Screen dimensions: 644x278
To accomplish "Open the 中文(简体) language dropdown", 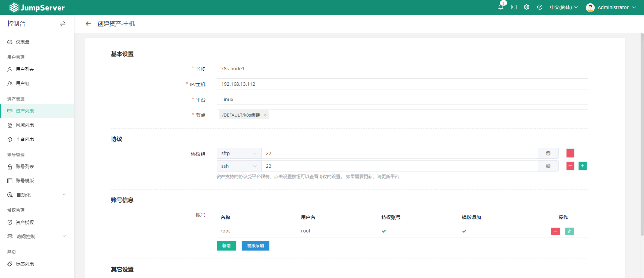I will (564, 7).
